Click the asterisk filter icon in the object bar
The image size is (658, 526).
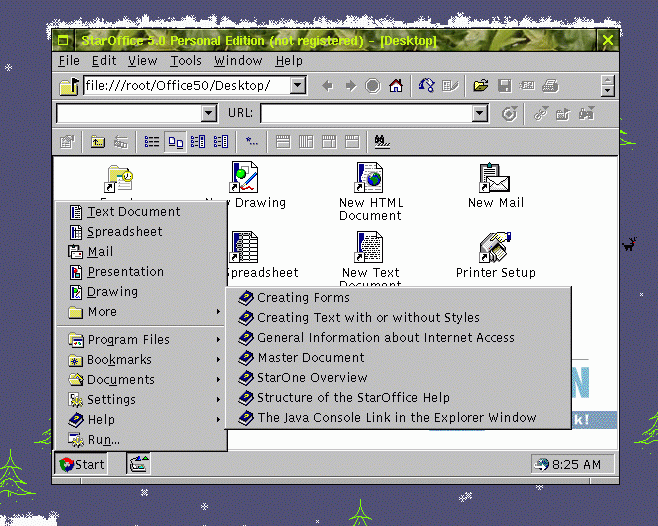252,142
